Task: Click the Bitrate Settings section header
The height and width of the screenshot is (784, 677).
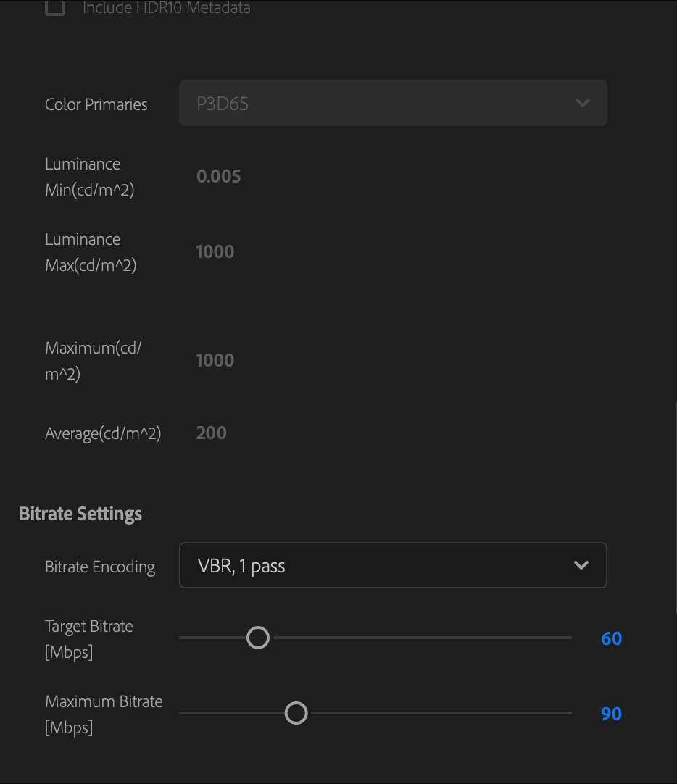Action: (80, 513)
